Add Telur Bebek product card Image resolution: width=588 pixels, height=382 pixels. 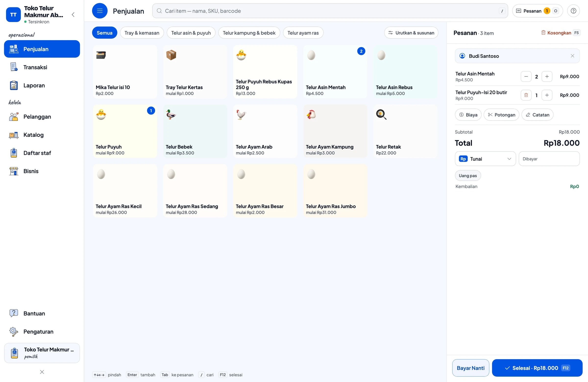[x=195, y=131]
